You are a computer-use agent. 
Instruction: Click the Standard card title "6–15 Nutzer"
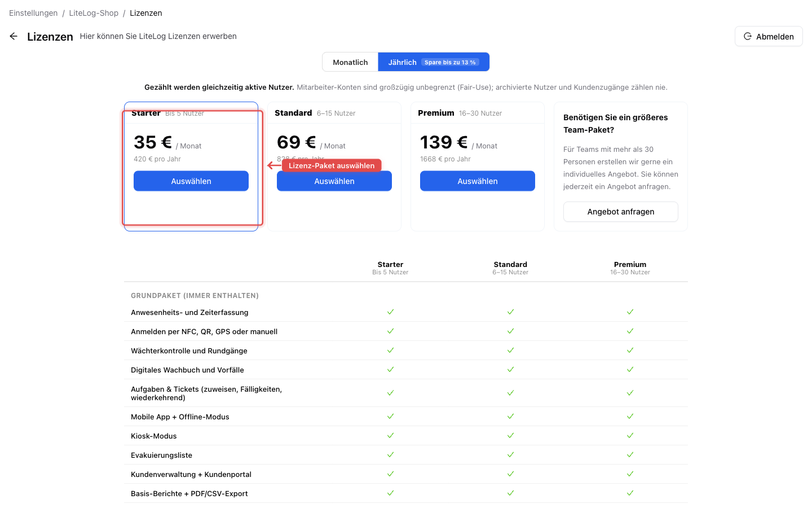coord(336,113)
